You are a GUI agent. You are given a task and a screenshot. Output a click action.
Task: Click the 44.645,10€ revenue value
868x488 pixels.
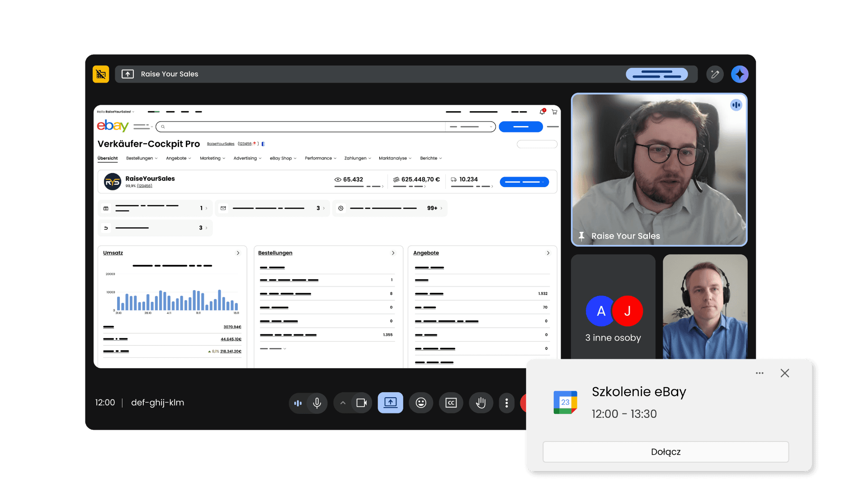click(231, 339)
